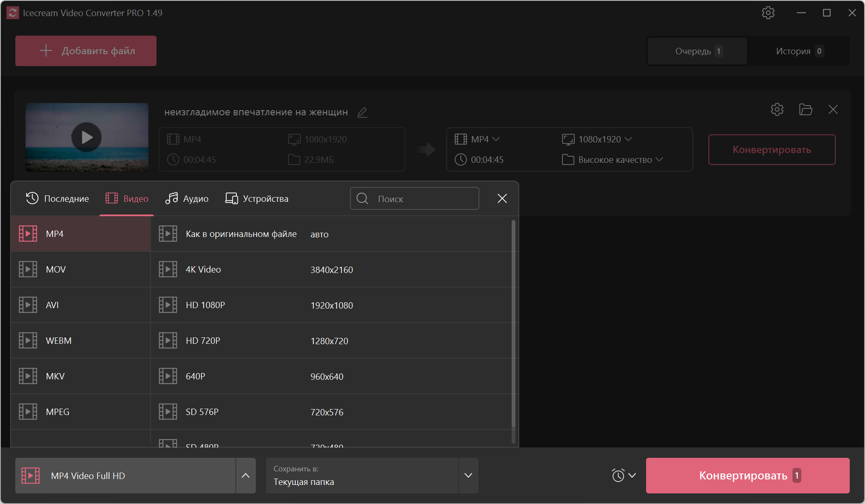Switch to the Устройства tab
Image resolution: width=865 pixels, height=504 pixels.
click(257, 198)
